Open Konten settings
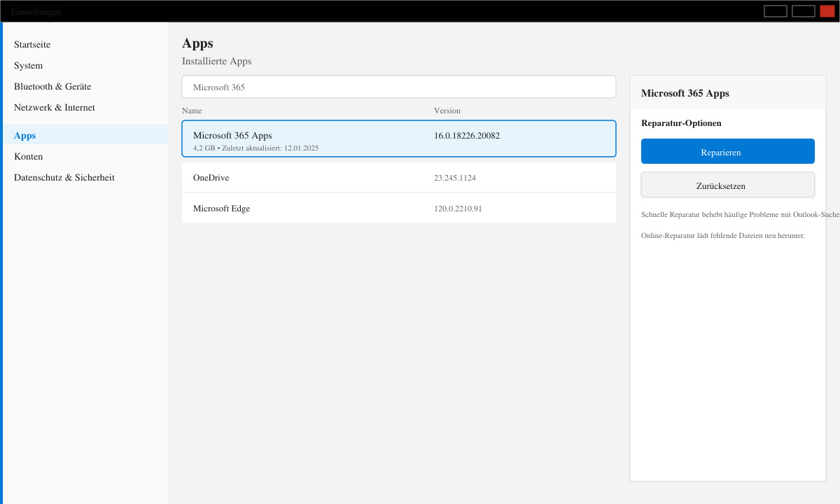This screenshot has height=504, width=840. (28, 157)
